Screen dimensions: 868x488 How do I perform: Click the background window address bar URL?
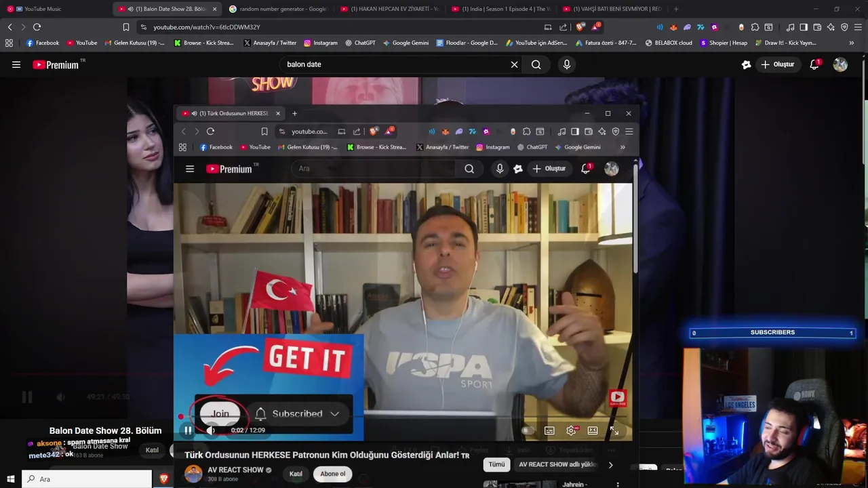click(207, 27)
